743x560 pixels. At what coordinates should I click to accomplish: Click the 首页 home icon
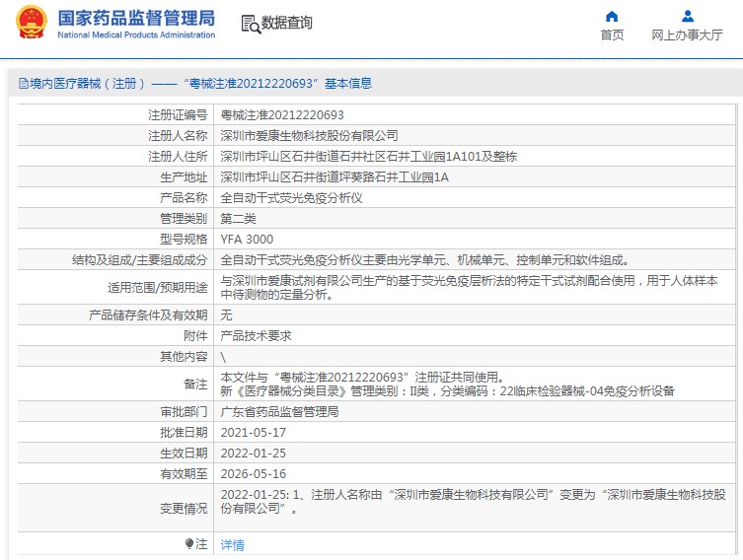point(612,17)
